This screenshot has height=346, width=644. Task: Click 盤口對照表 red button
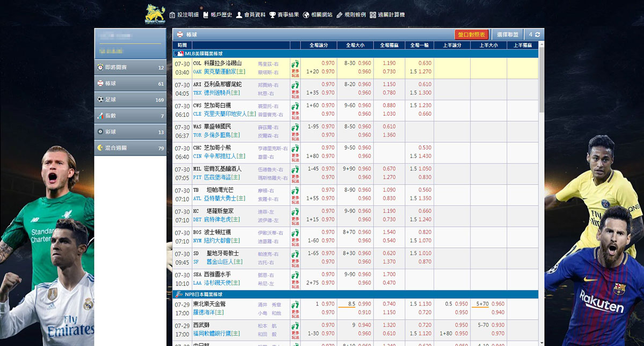[x=471, y=34]
